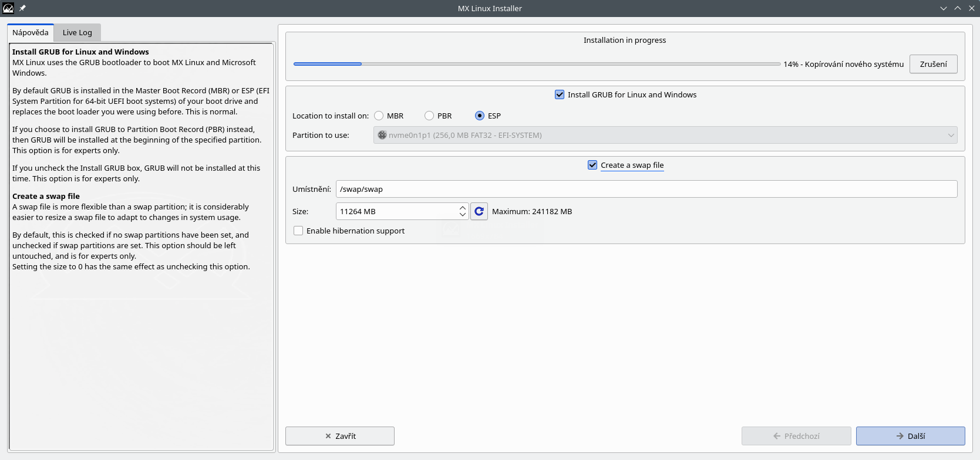This screenshot has height=460, width=980.
Task: Minimize the installer window
Action: point(944,8)
